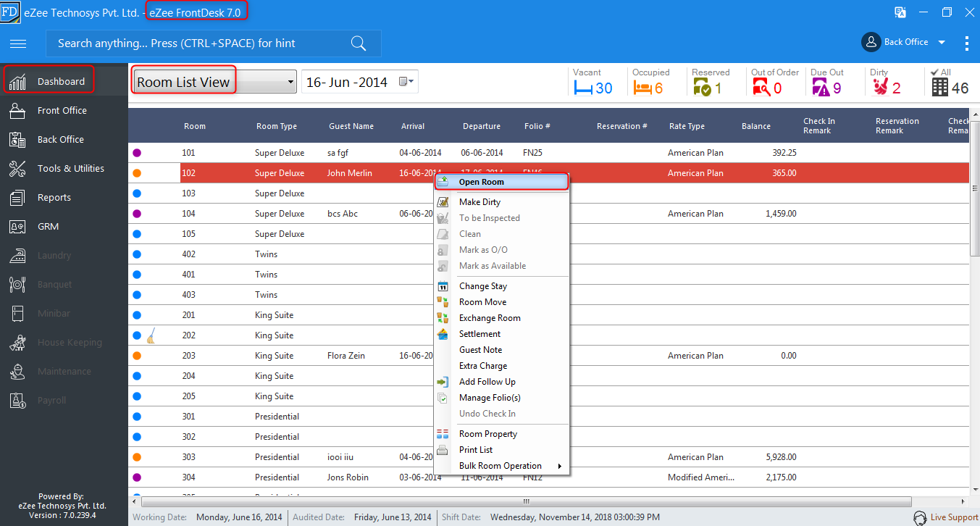The image size is (980, 526).
Task: Select Open Room from context menu
Action: pos(501,182)
